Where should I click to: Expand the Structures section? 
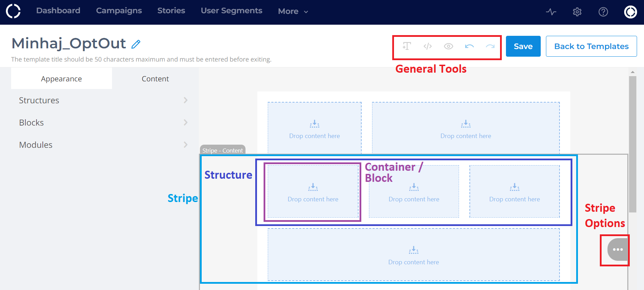[x=103, y=100]
